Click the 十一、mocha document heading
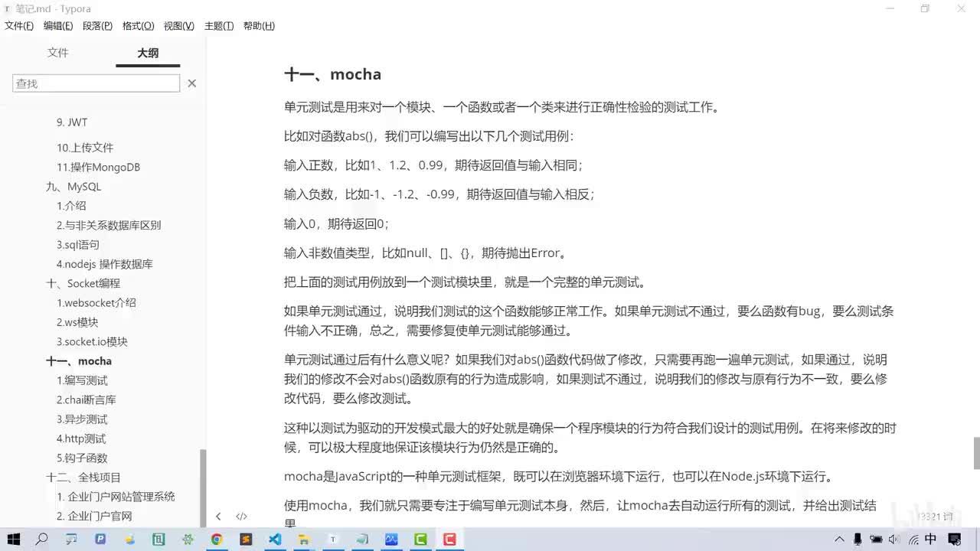 point(333,74)
